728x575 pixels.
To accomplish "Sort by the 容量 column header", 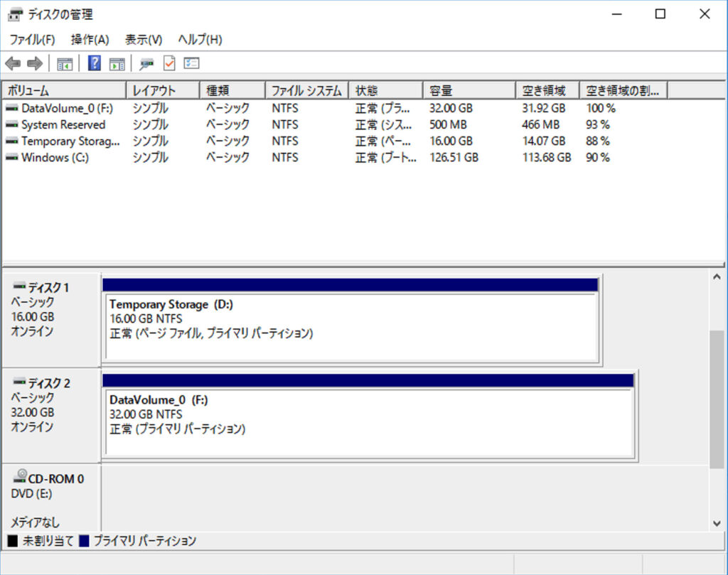I will click(x=469, y=90).
